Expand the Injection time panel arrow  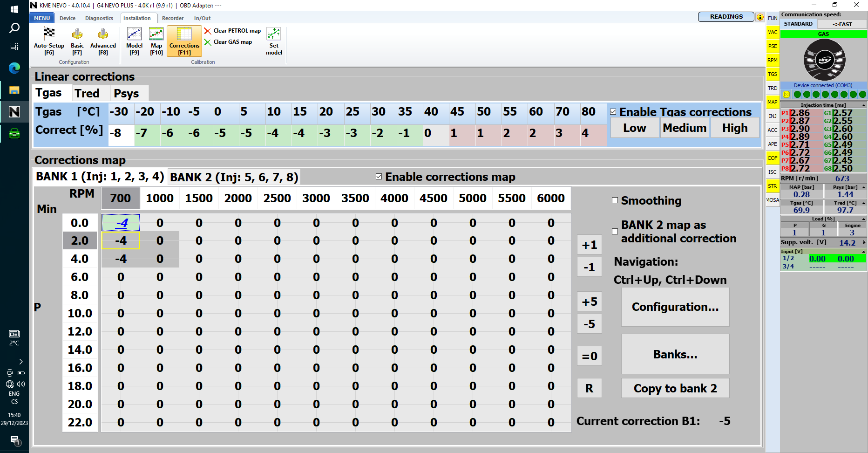tap(864, 105)
